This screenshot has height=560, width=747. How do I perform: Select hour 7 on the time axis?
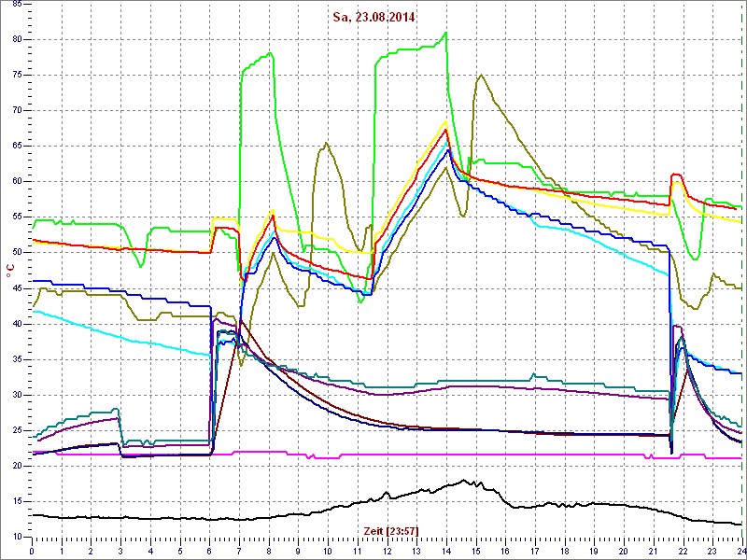(x=239, y=551)
